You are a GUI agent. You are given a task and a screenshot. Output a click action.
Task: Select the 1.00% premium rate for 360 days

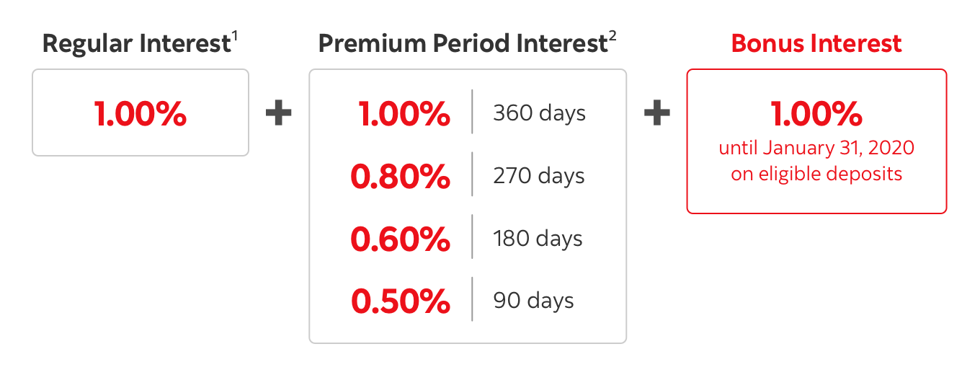point(405,113)
